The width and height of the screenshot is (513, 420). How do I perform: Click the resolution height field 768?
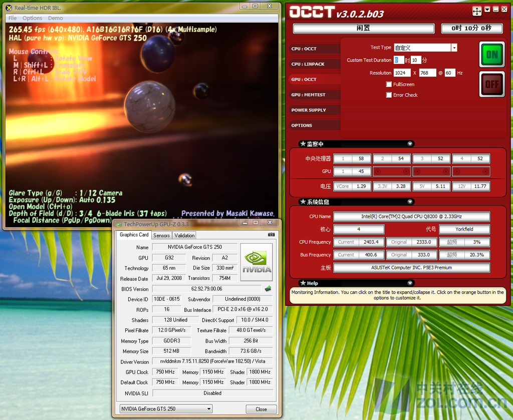point(427,73)
